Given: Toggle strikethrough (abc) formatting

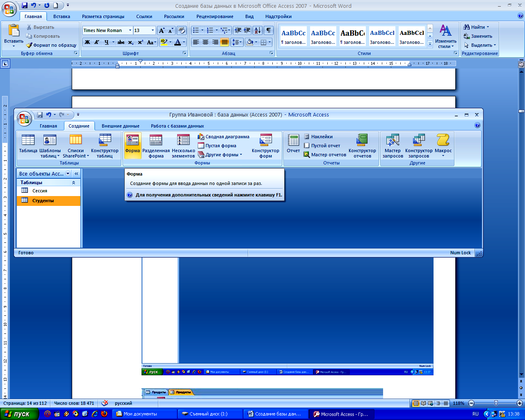Looking at the screenshot, I should pyautogui.click(x=121, y=42).
